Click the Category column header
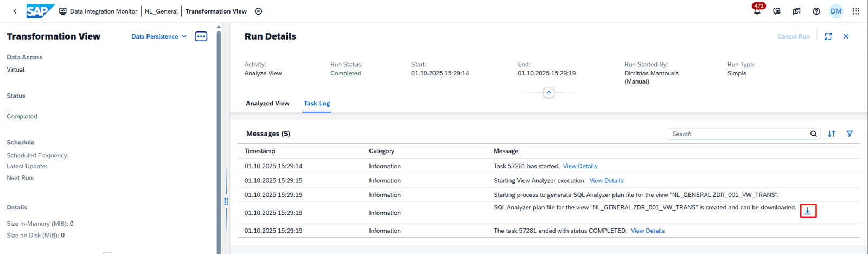868x254 pixels. click(x=381, y=151)
